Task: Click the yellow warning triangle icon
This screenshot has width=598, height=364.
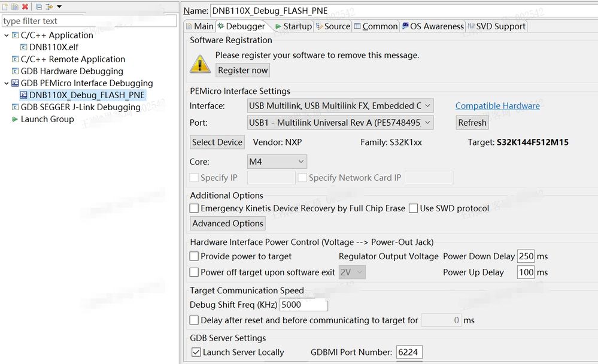Action: pyautogui.click(x=200, y=63)
